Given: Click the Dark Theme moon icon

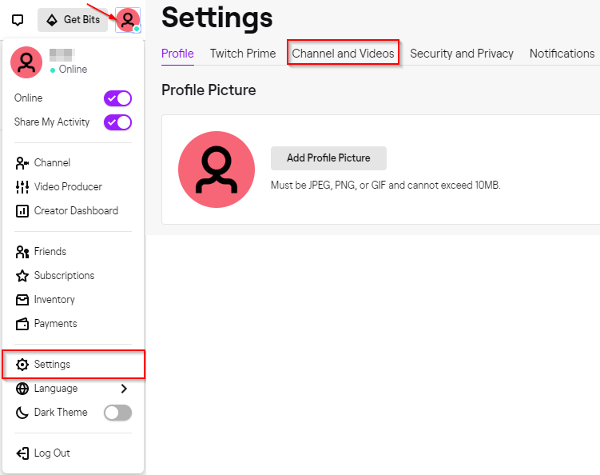Looking at the screenshot, I should coord(22,413).
